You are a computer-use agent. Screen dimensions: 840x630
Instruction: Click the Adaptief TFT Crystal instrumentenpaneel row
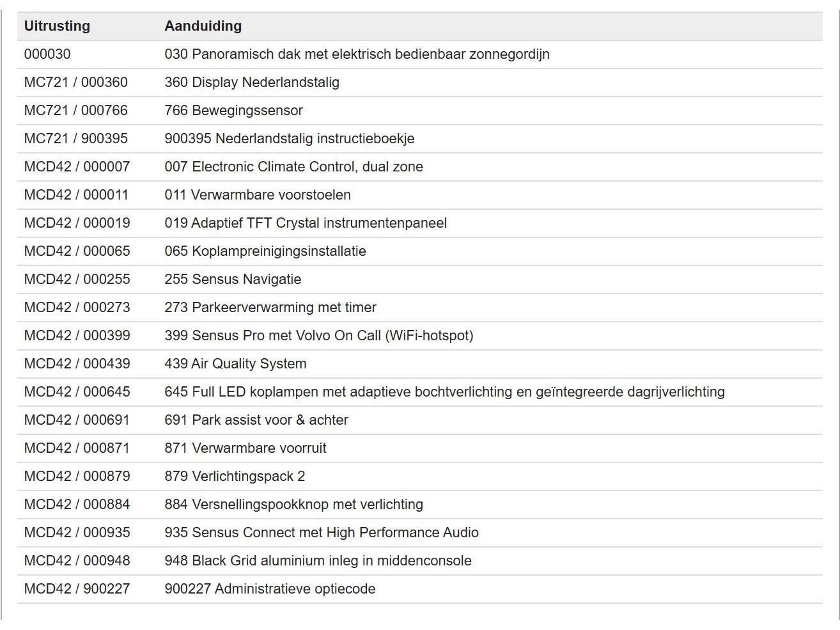(x=419, y=223)
